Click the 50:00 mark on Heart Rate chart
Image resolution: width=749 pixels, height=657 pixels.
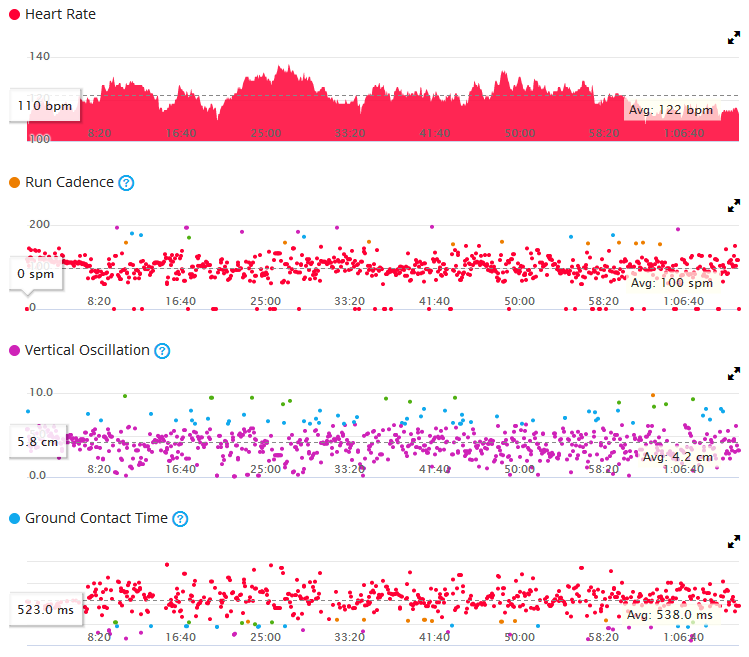519,133
